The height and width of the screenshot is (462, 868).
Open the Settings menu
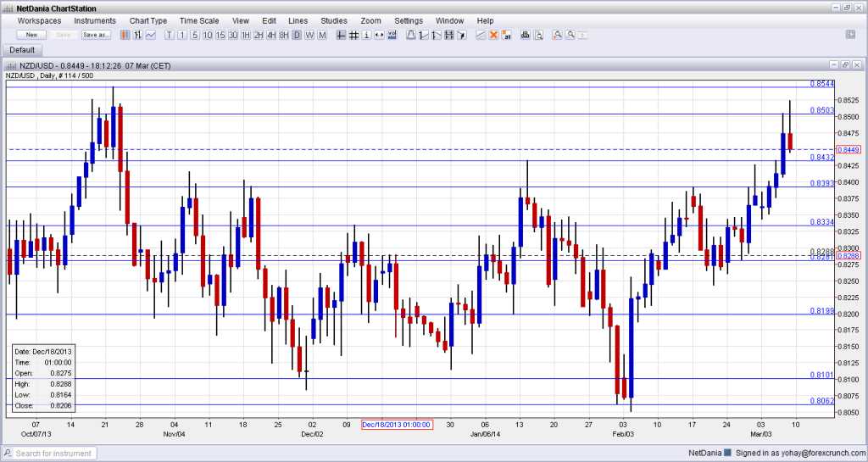point(409,20)
